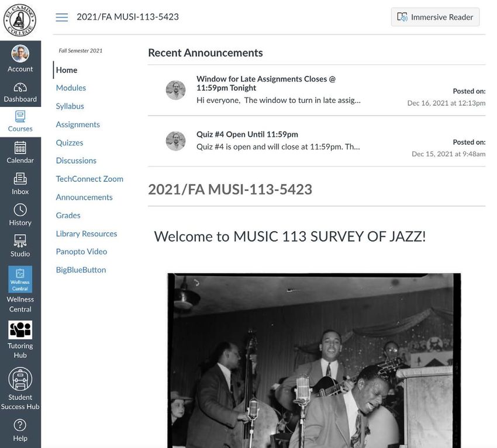The image size is (497, 448).
Task: Click the 2021/FA MUSI-113-5423 breadcrumb
Action: (127, 17)
